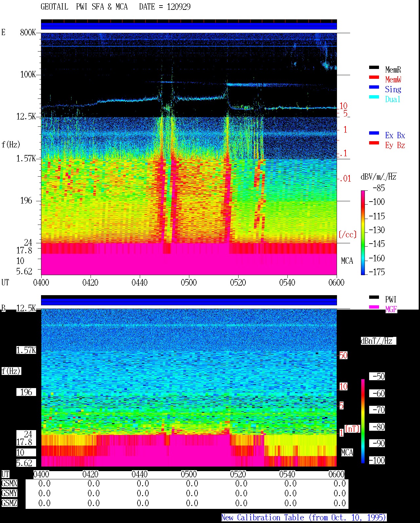Select the "GSMX" row label
This screenshot has width=420, height=523.
pyautogui.click(x=9, y=484)
